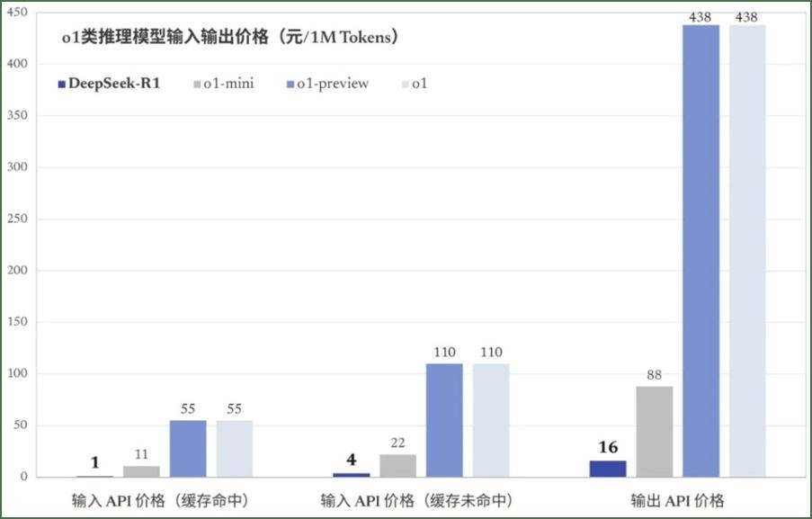Click the 输出 API 价格 axis category label
Image resolution: width=812 pixels, height=519 pixels.
click(x=677, y=500)
